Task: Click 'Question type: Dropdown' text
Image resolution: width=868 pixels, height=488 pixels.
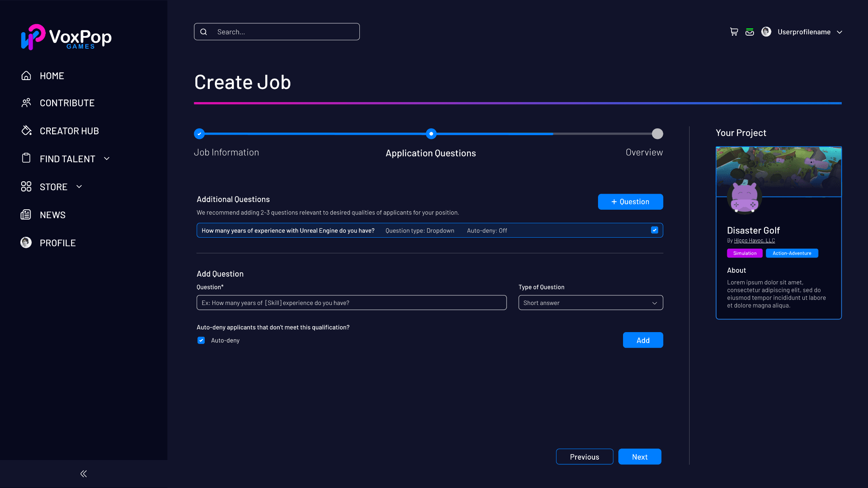Action: 420,230
